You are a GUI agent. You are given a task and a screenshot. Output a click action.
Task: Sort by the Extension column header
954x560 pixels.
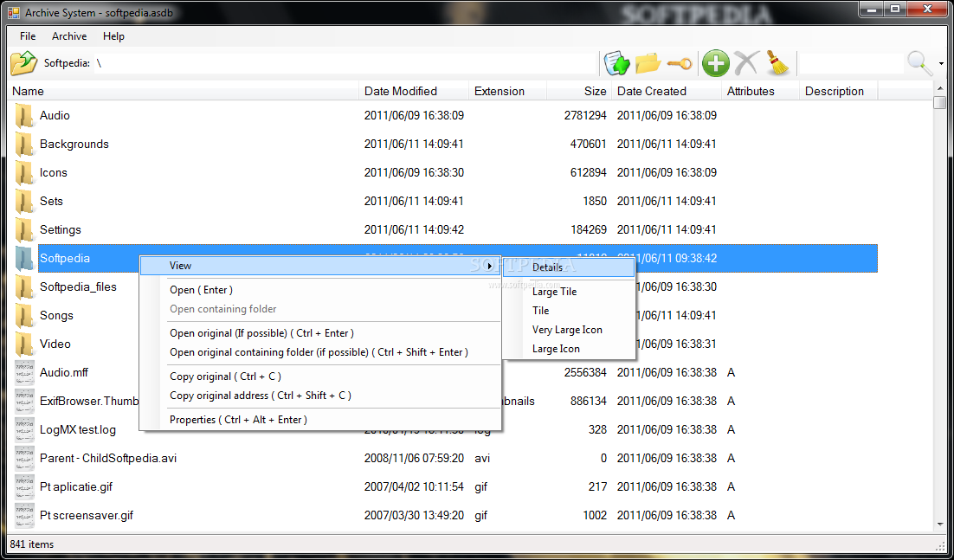click(508, 91)
